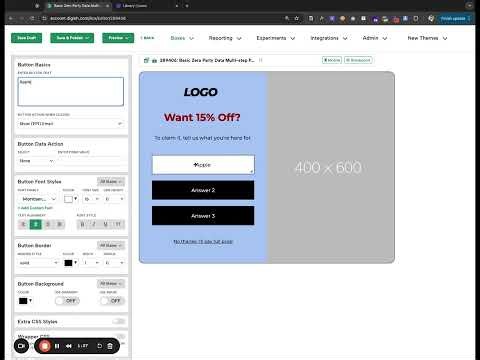Stop the recording with the red button
This screenshot has height=360, width=480.
click(44, 346)
